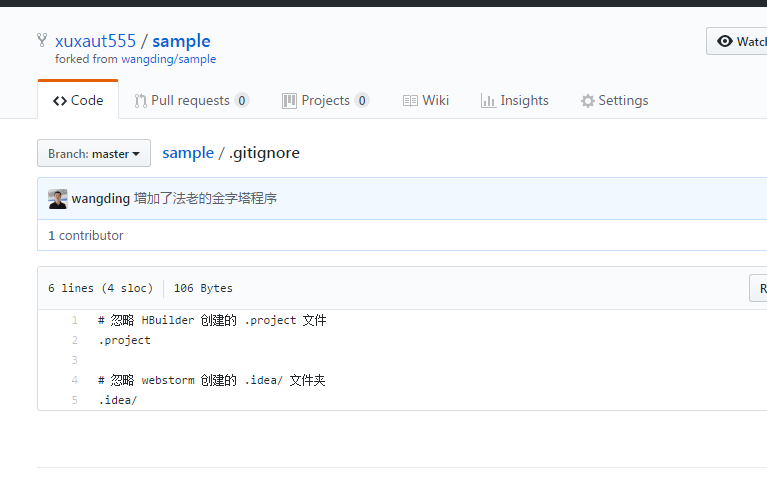Click the sample breadcrumb link
This screenshot has height=478, width=767.
coord(188,153)
